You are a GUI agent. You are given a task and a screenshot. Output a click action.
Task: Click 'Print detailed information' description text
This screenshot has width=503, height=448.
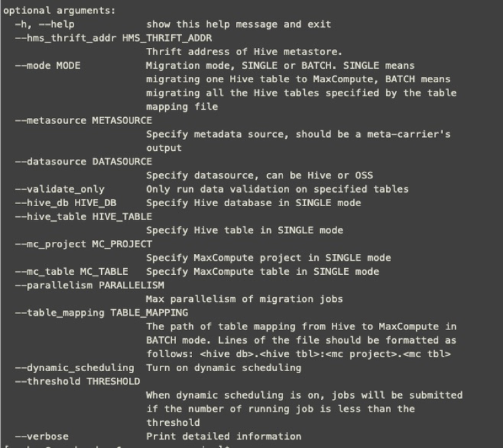point(224,437)
